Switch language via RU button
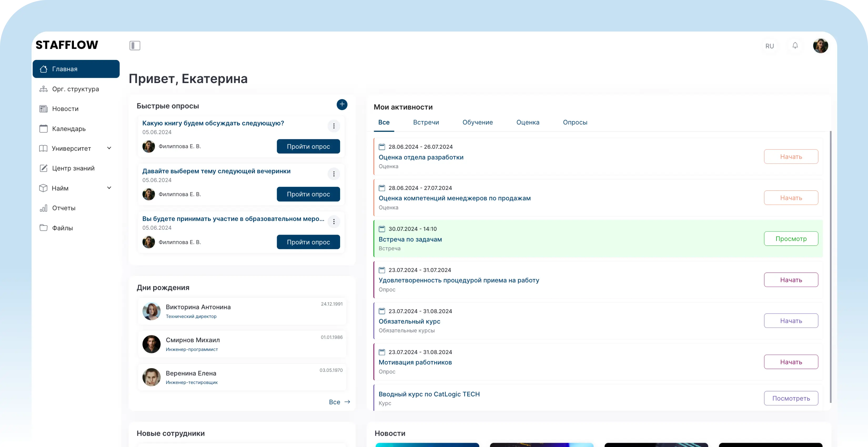 tap(770, 46)
